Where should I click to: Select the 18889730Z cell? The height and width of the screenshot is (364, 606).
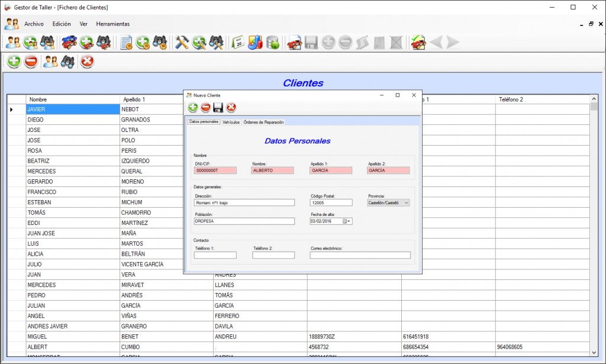[354, 337]
